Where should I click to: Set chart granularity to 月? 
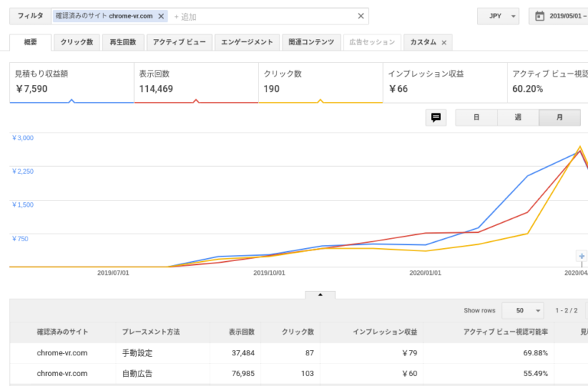[560, 117]
